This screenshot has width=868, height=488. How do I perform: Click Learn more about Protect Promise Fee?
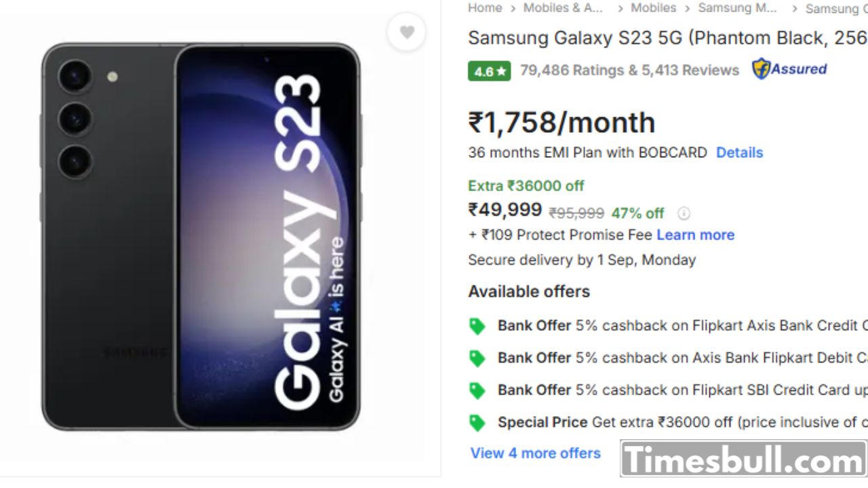tap(695, 235)
